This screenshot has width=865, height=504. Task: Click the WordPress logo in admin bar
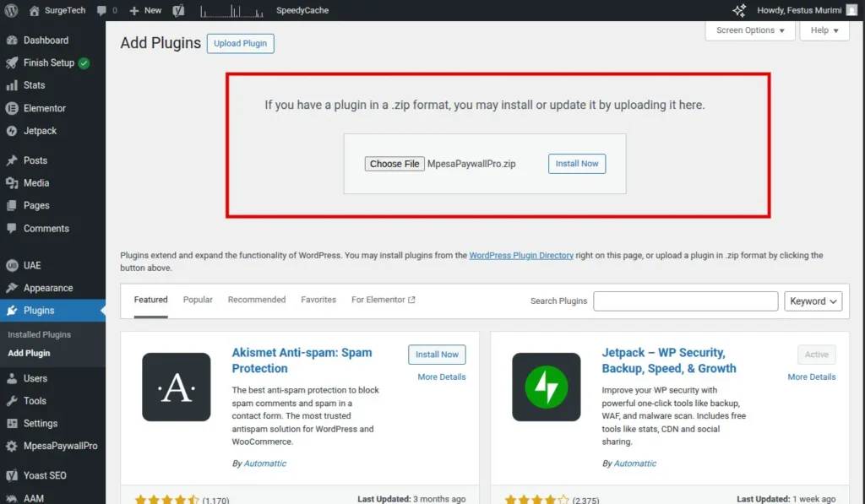pos(11,10)
